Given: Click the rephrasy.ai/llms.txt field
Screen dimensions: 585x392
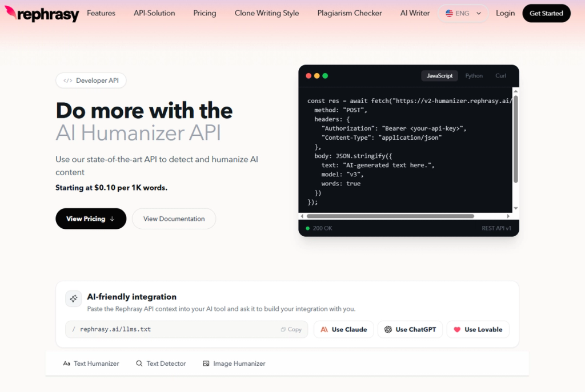Looking at the screenshot, I should 187,329.
